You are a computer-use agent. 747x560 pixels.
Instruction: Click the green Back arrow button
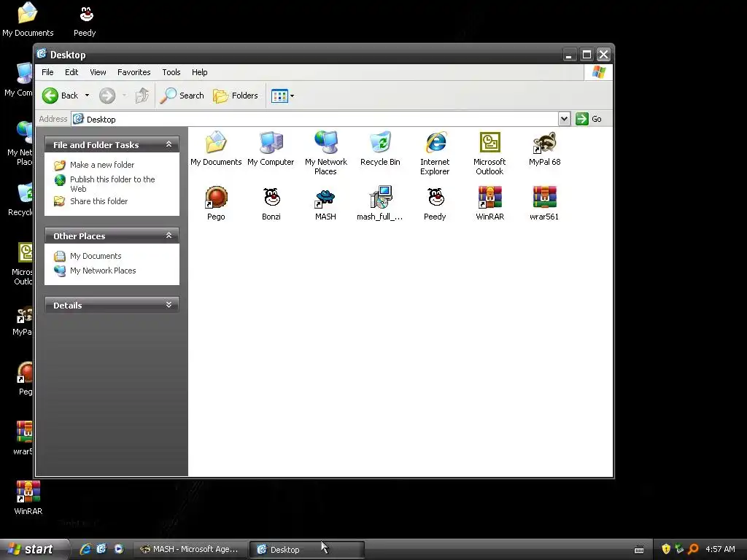pos(50,96)
